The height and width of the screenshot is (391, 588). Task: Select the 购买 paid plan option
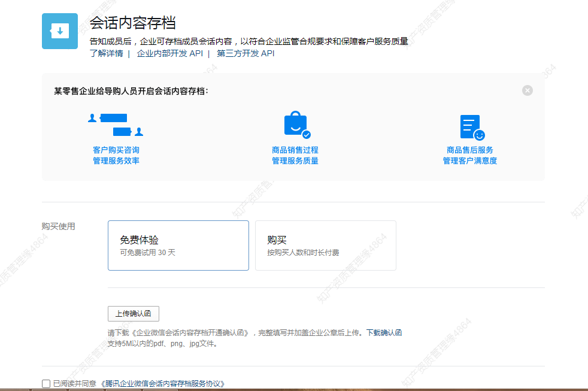325,245
